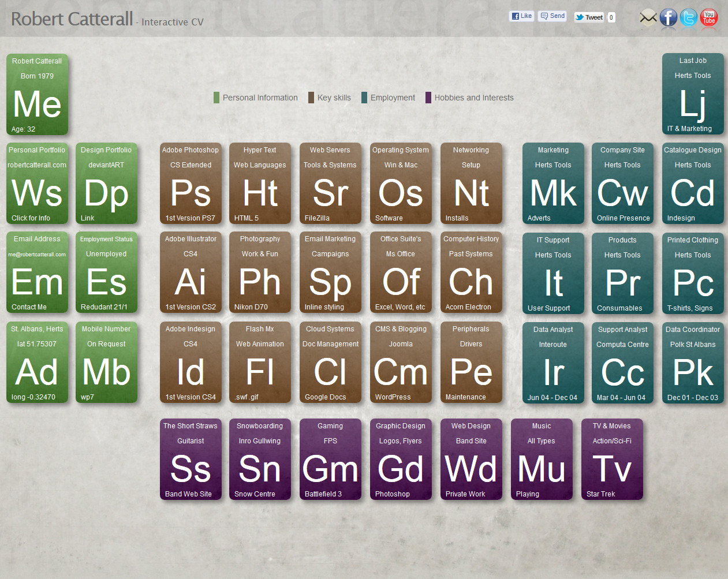728x579 pixels.
Task: Open the Lj Last Job tile
Action: (x=693, y=94)
